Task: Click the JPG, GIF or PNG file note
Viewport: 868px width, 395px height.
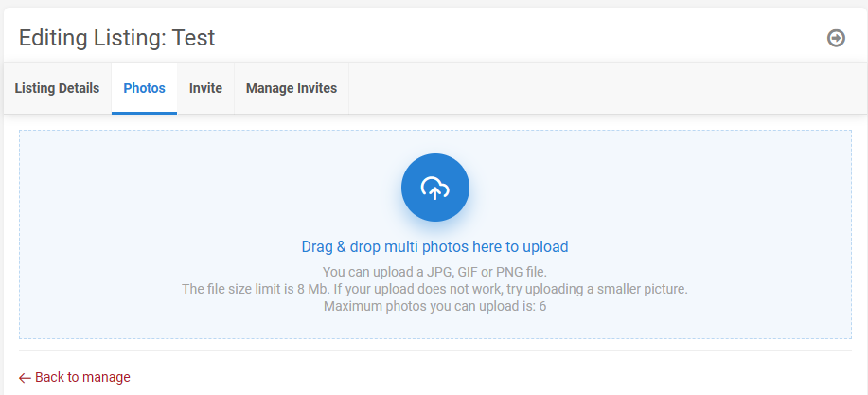Action: point(434,273)
